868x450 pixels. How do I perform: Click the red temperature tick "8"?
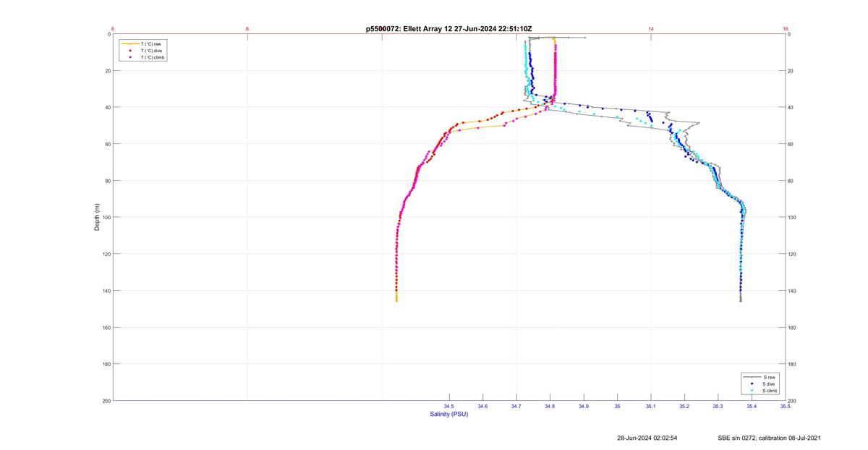tap(247, 28)
